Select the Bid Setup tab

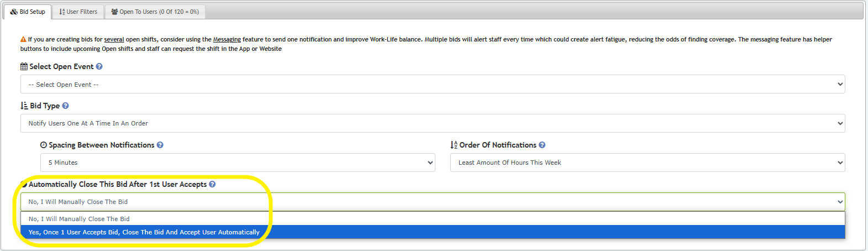(x=28, y=12)
